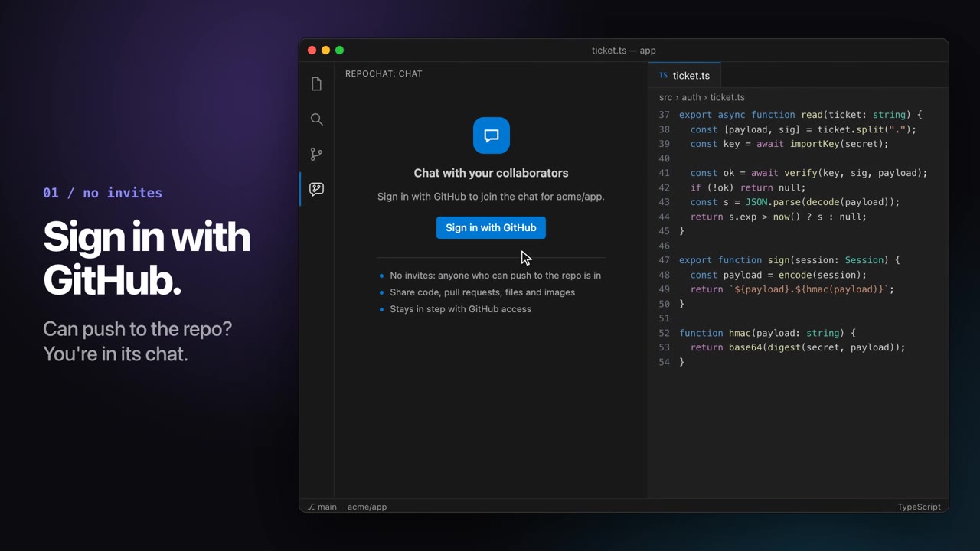The width and height of the screenshot is (980, 551).
Task: Click 'if (!ok) return null;' code line
Action: click(748, 187)
